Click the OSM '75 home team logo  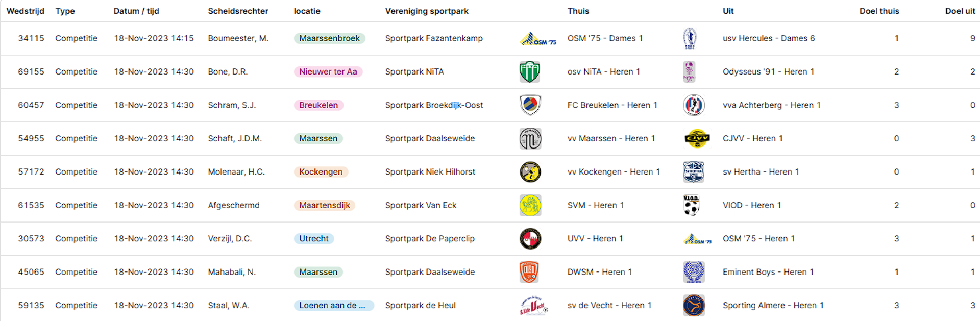point(537,39)
